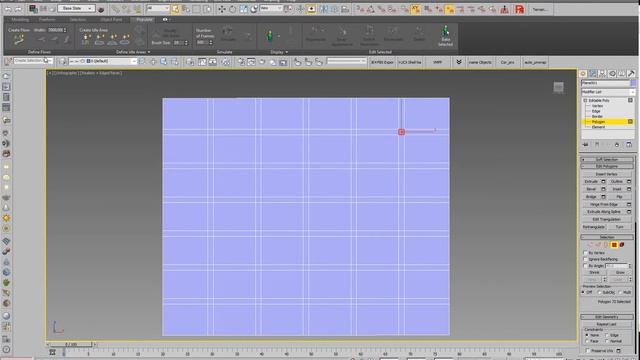Screen dimensions: 640x360
Task: Open the Modeling ribbon tab
Action: click(20, 20)
